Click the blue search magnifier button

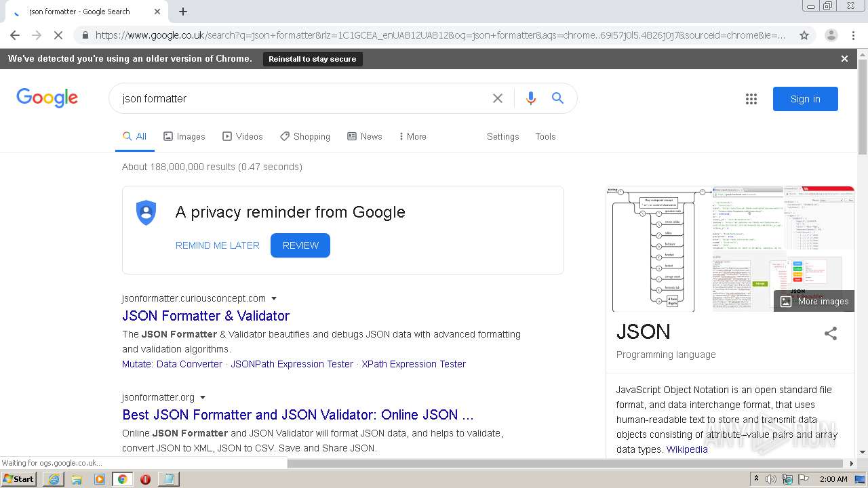click(557, 98)
